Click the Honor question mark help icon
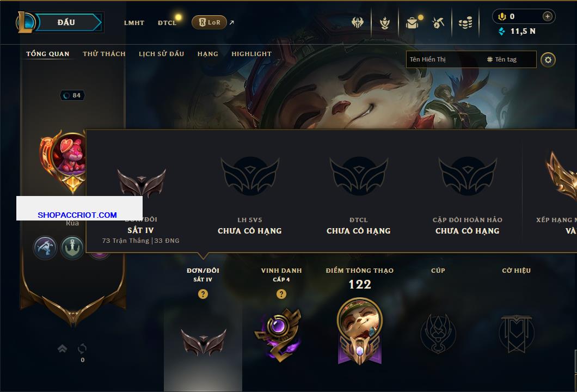This screenshot has height=392, width=577. [x=281, y=293]
